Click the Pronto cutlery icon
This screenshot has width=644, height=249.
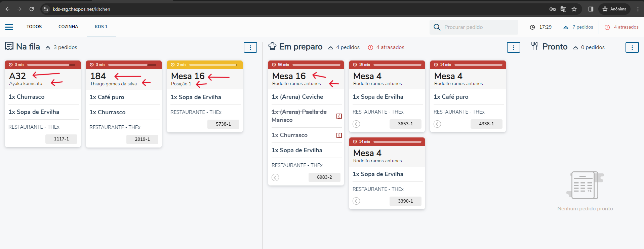[534, 46]
